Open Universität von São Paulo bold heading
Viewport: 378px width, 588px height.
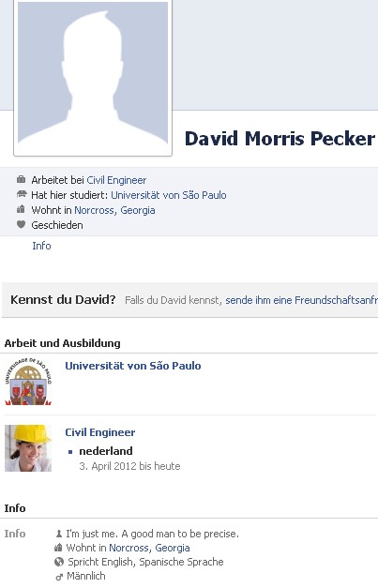(133, 366)
